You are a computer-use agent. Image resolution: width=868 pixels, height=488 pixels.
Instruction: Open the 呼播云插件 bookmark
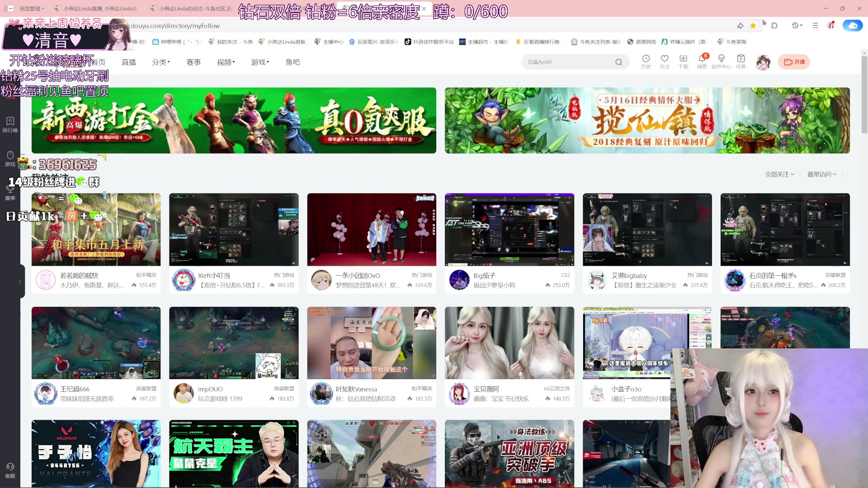point(684,42)
